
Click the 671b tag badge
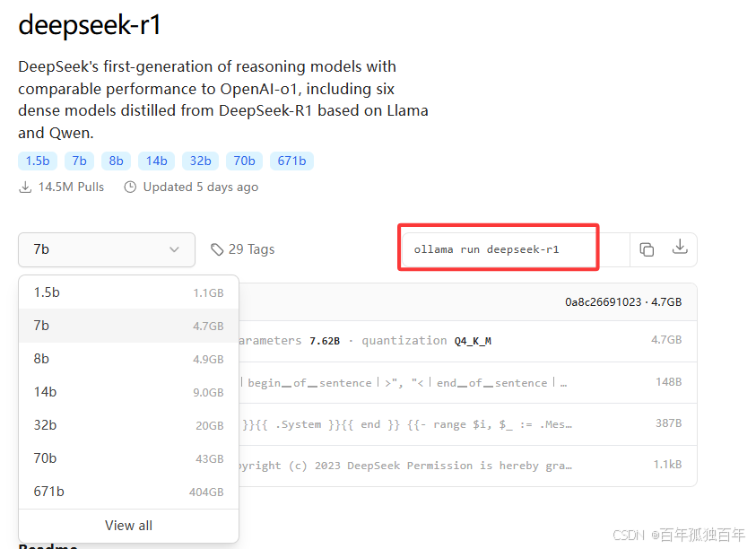[x=291, y=161]
